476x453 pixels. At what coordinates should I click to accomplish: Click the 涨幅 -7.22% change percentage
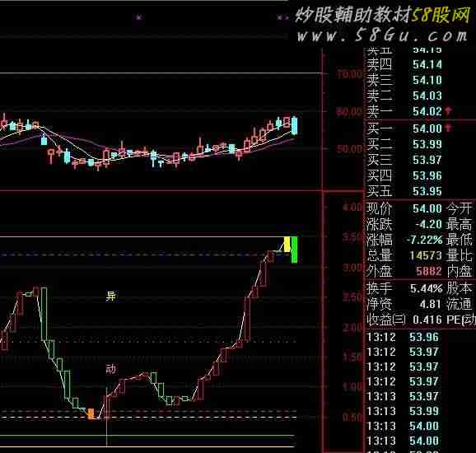[424, 240]
